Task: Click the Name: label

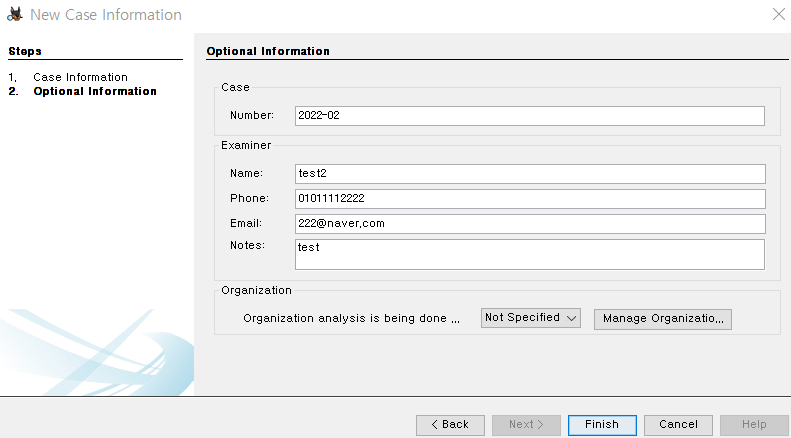Action: click(x=246, y=174)
